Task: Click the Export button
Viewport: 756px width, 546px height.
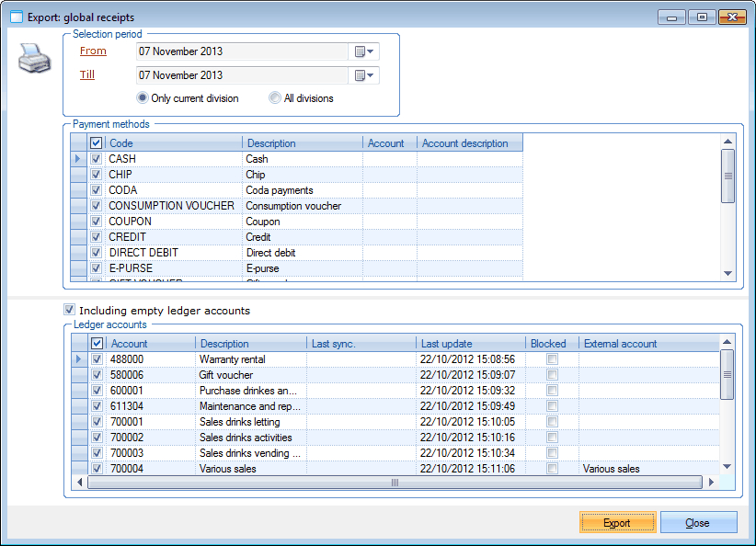Action: click(x=617, y=522)
